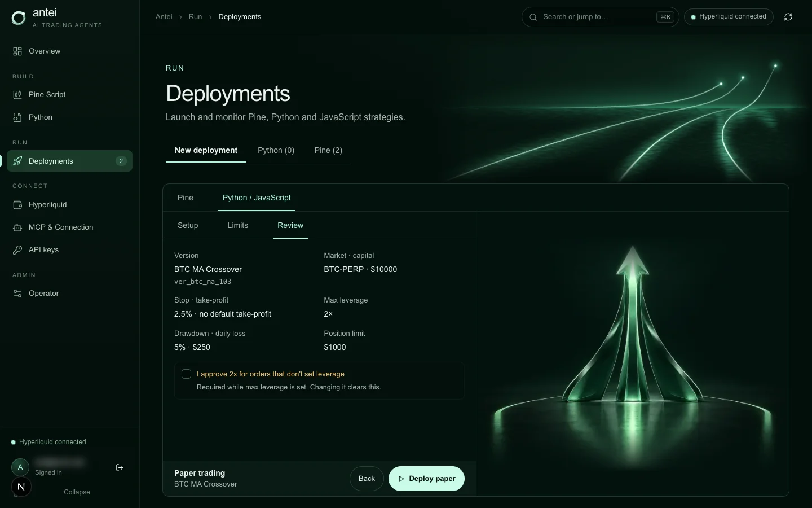Open the Review step tab
Image resolution: width=812 pixels, height=508 pixels.
coord(290,225)
